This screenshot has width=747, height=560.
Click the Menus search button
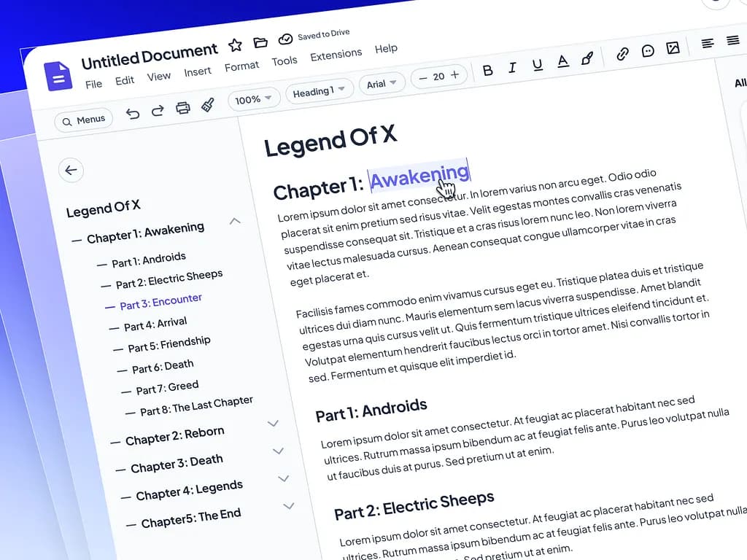(82, 119)
